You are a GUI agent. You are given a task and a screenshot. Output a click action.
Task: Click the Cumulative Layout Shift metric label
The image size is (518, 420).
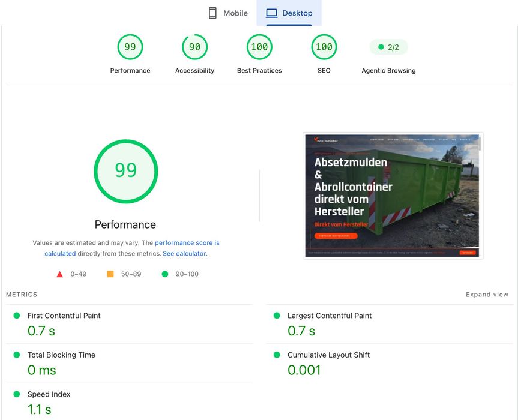328,355
